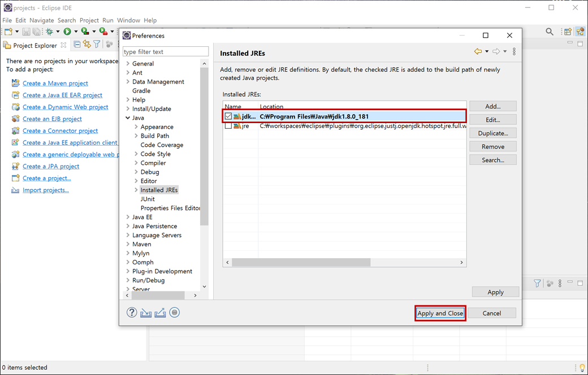
Task: Click the type filter text field
Action: [165, 51]
